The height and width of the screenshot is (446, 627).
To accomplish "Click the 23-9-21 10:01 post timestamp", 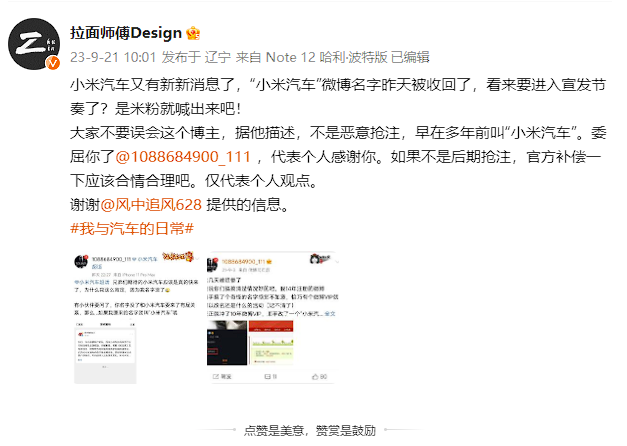I will tap(113, 57).
